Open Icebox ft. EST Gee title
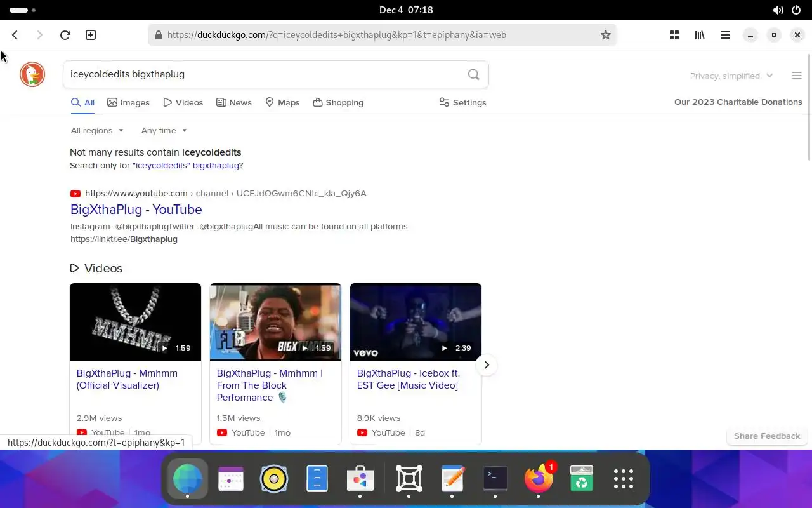The height and width of the screenshot is (508, 812). click(408, 379)
